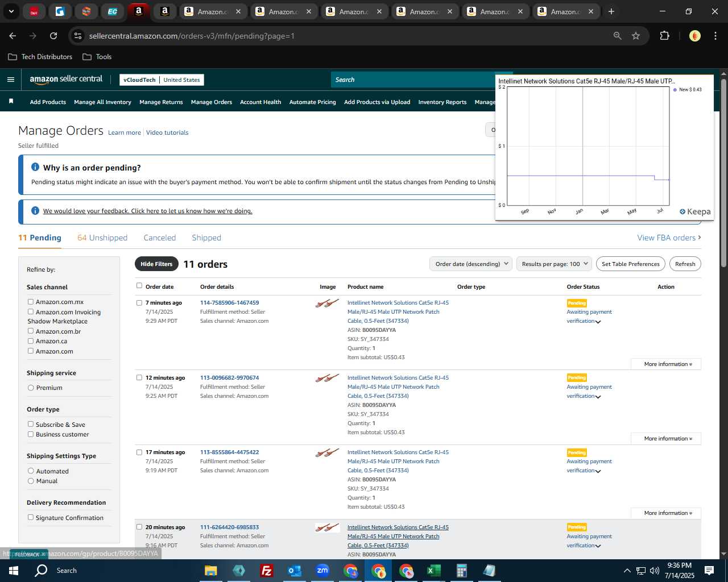Click the site information icon in address bar
The width and height of the screenshot is (728, 582).
(x=78, y=36)
